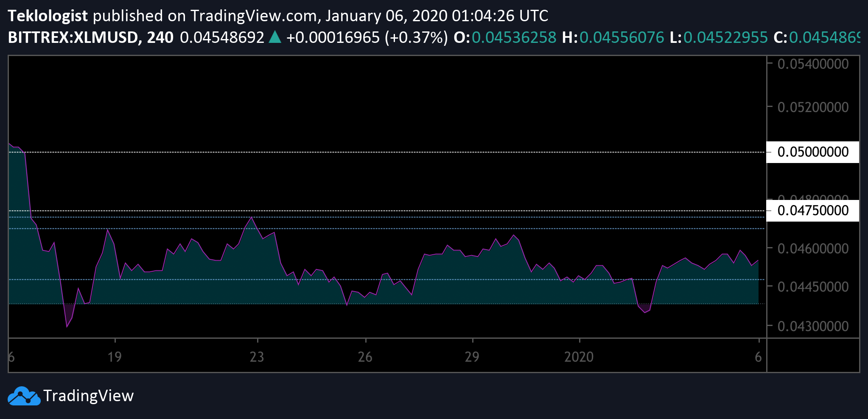Click the high price value 0.04556076
The image size is (868, 419).
[622, 37]
